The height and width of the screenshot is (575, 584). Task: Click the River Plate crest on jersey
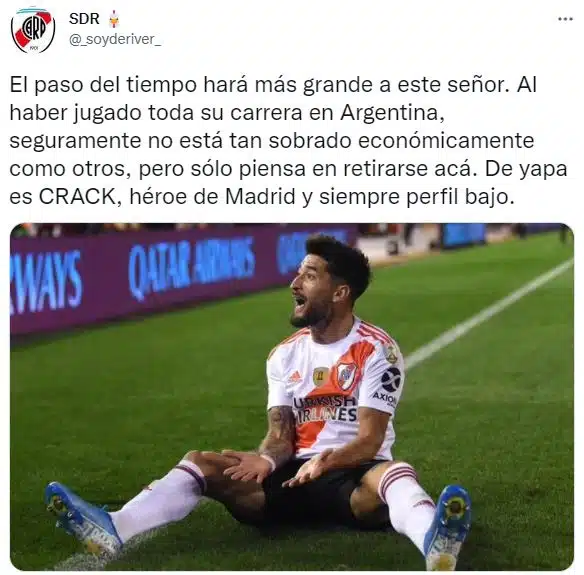[346, 375]
